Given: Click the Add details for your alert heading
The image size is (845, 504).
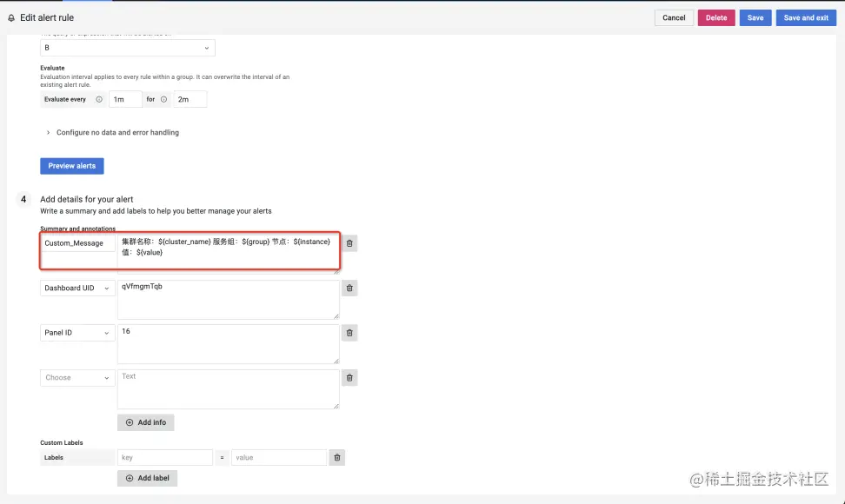Looking at the screenshot, I should pos(86,199).
